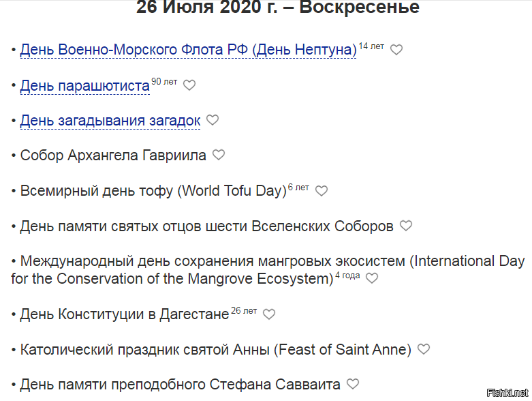532x401 pixels.
Task: Favorite День загадывания загадок with heart
Action: click(x=213, y=120)
